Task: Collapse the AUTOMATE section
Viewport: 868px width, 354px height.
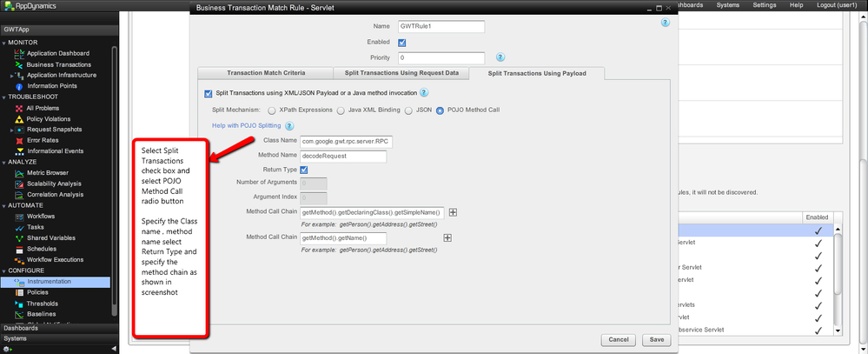Action: tap(4, 205)
